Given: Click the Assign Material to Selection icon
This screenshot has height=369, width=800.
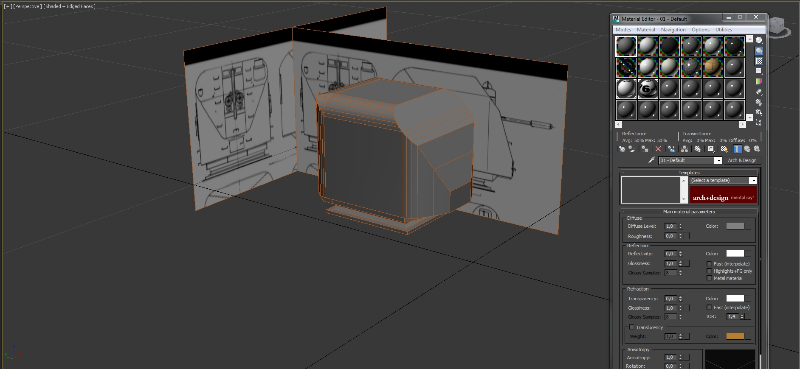Looking at the screenshot, I should pos(645,149).
